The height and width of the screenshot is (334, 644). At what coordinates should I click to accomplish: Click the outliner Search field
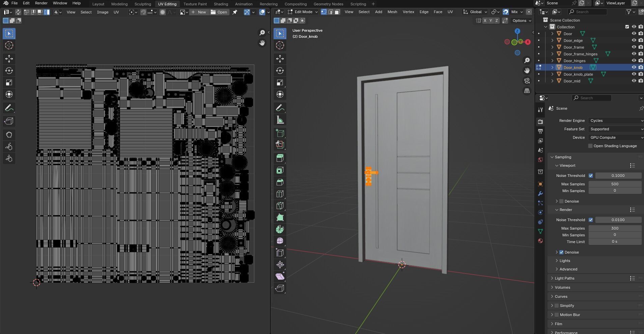(x=587, y=12)
